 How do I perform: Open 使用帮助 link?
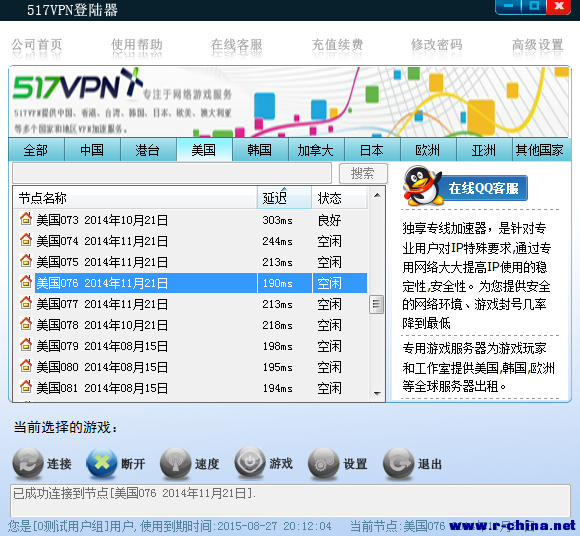[137, 45]
